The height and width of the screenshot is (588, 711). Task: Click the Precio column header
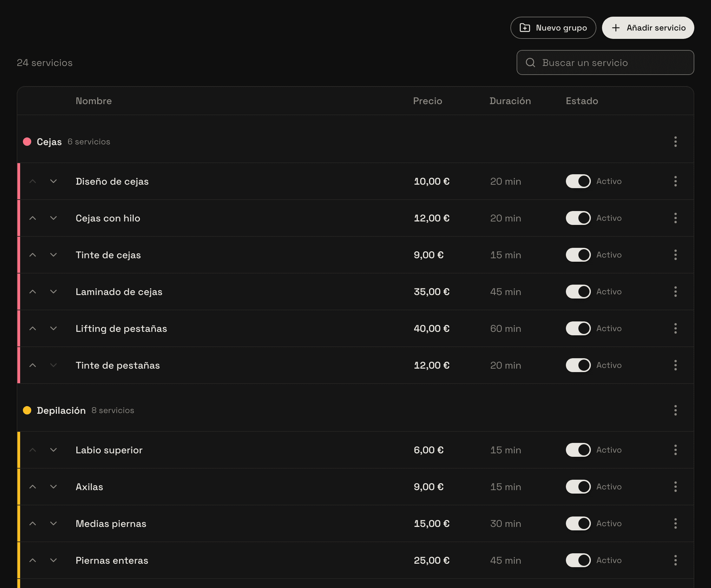coord(427,101)
